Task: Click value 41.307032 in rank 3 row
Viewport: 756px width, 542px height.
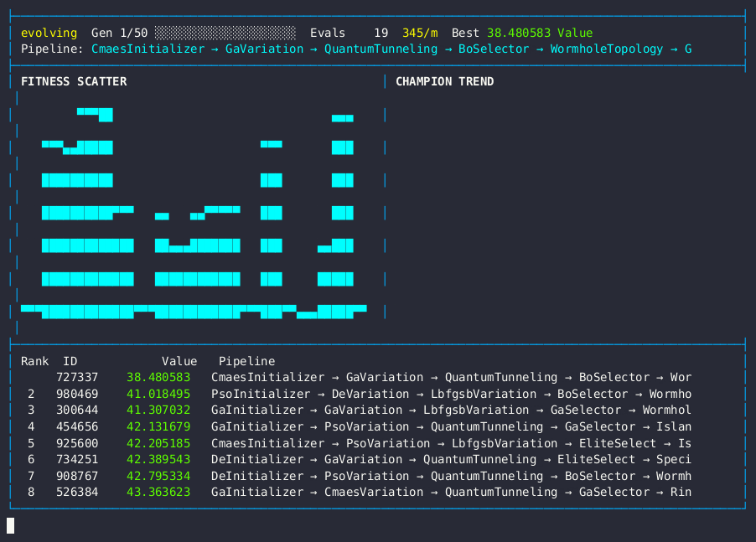Action: tap(158, 410)
